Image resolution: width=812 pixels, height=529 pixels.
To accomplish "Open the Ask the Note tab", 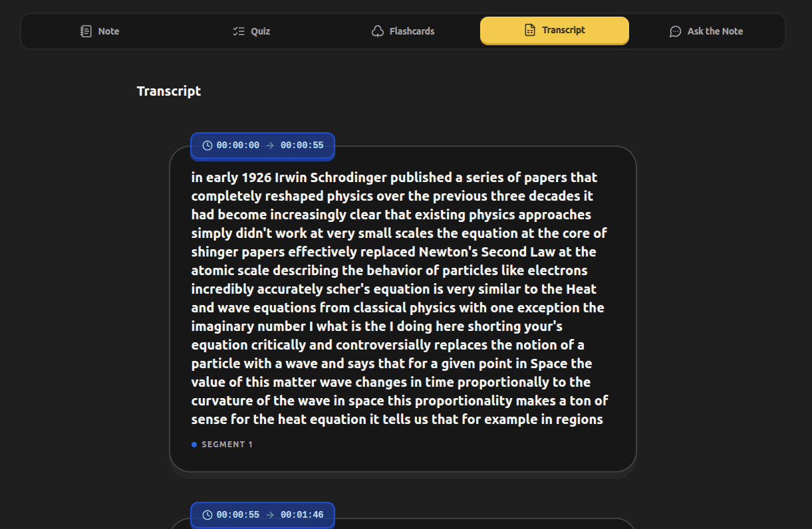I will [x=706, y=31].
